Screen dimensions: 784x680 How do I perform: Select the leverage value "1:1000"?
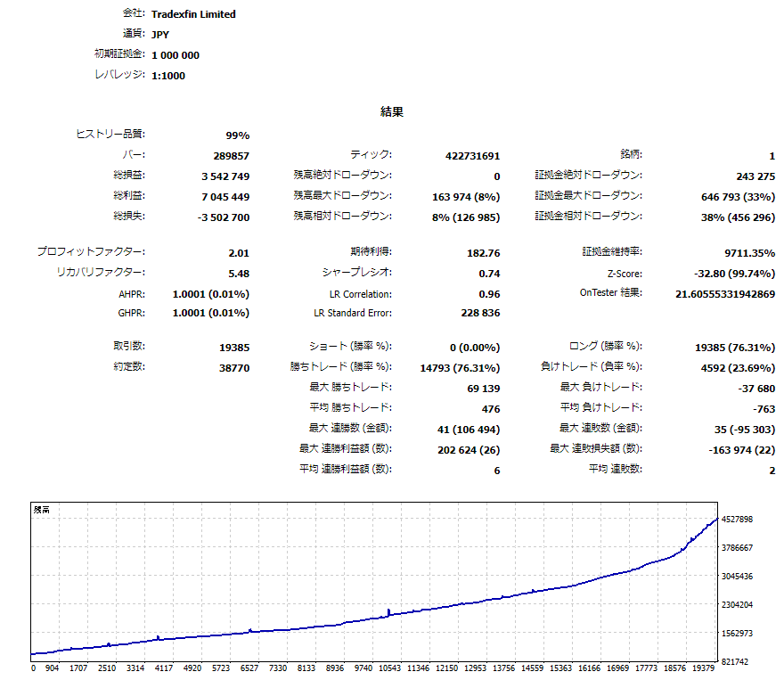tap(168, 76)
